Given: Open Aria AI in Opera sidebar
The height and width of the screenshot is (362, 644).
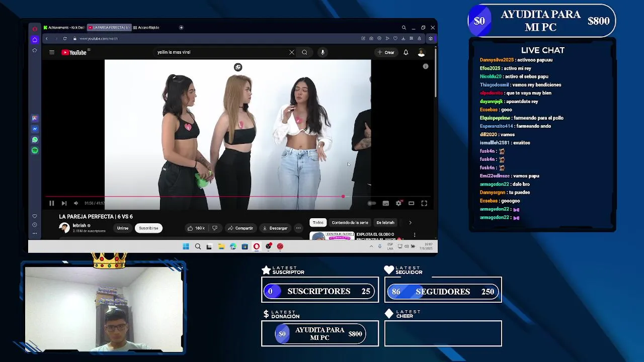Looking at the screenshot, I should (x=35, y=118).
